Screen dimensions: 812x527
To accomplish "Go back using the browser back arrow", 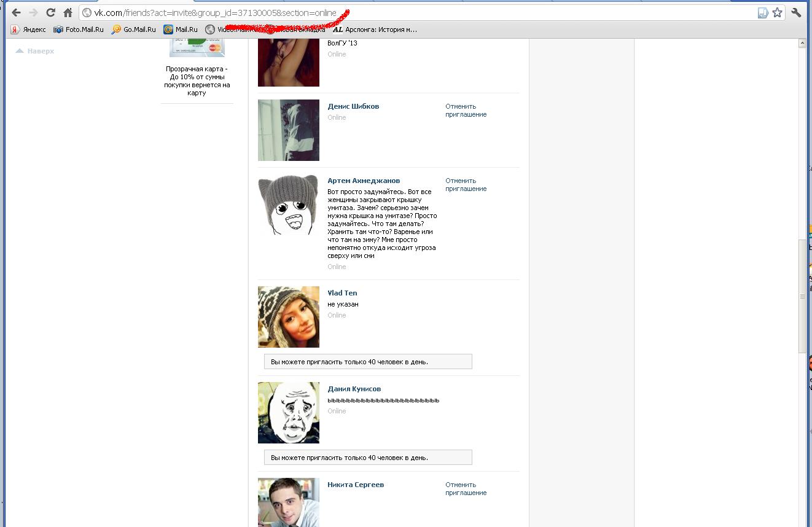I will [x=16, y=12].
